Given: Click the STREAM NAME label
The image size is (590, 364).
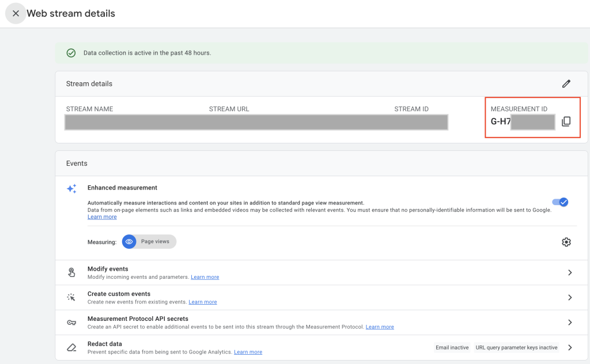Looking at the screenshot, I should (89, 109).
